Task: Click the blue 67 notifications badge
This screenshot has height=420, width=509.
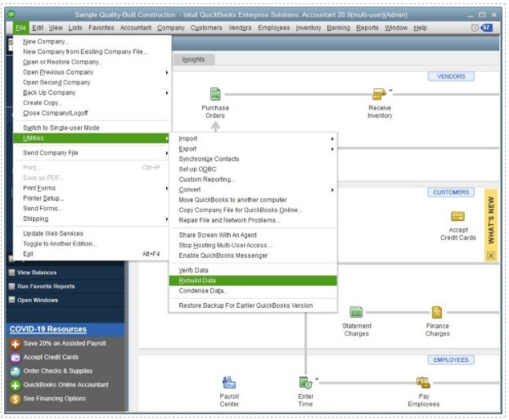Action: click(487, 28)
